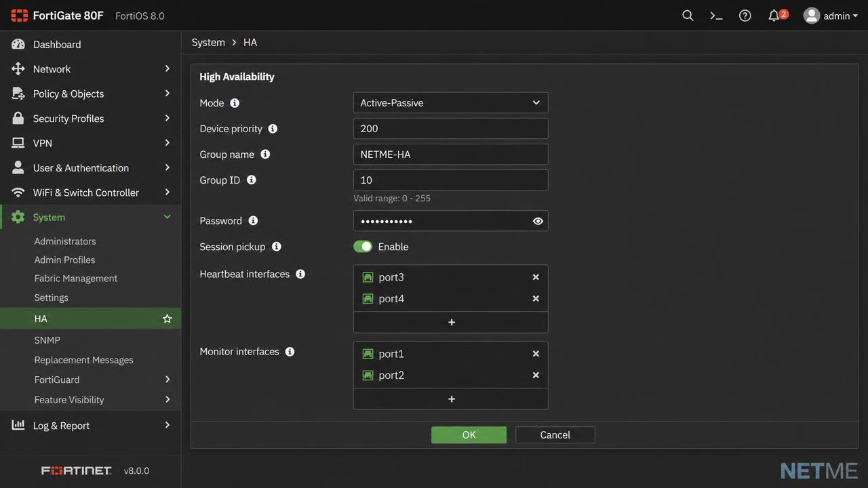868x488 pixels.
Task: Expand the VPN menu
Action: [90, 143]
